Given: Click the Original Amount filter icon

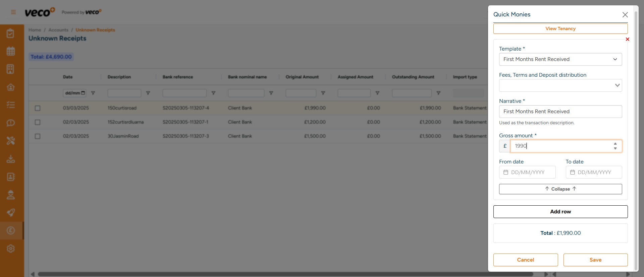Looking at the screenshot, I should [x=323, y=93].
